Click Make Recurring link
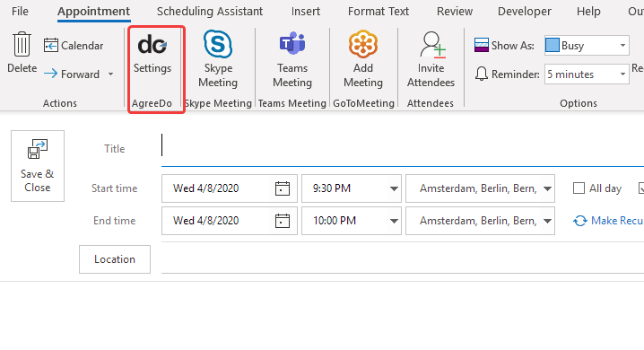This screenshot has height=350, width=644. click(609, 221)
